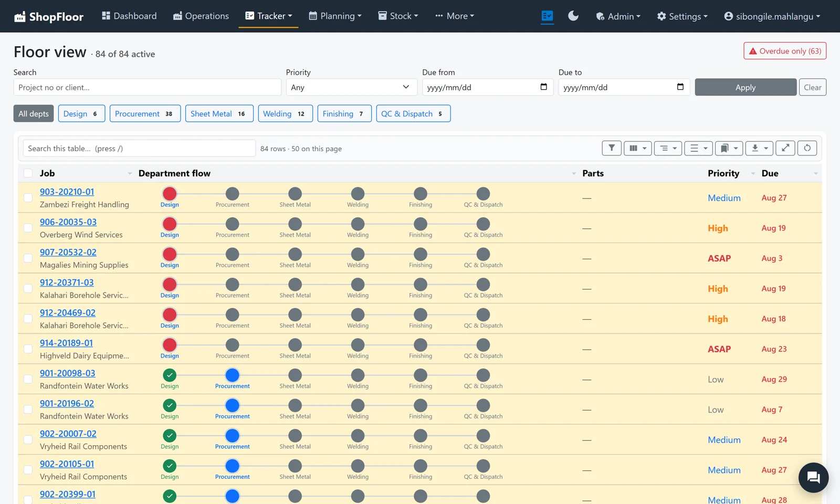Open the row grouping dropdown
This screenshot has height=504, width=840.
pos(668,148)
